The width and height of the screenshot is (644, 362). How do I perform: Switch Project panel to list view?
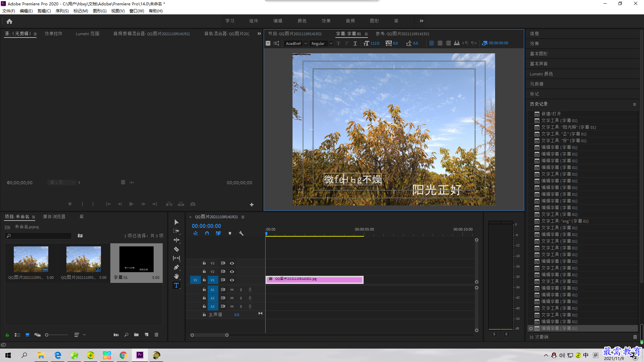pyautogui.click(x=17, y=335)
